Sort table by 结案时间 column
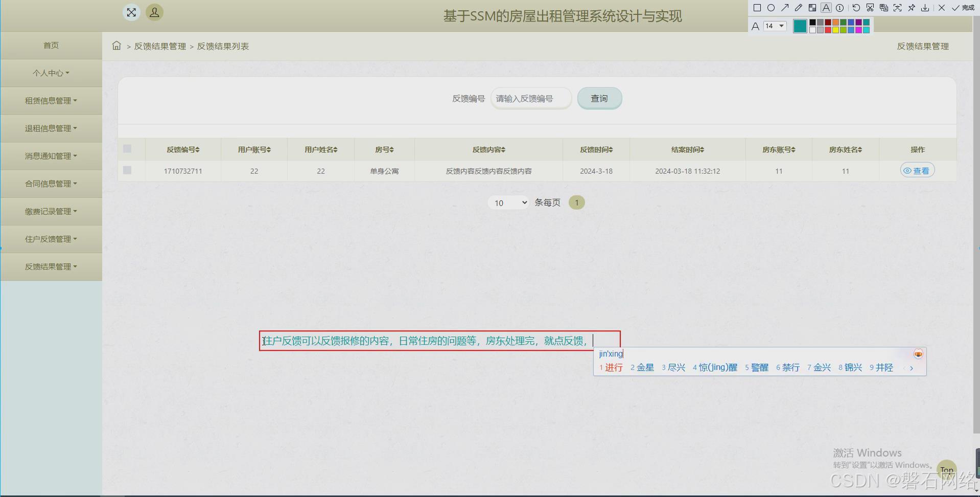 coord(688,149)
